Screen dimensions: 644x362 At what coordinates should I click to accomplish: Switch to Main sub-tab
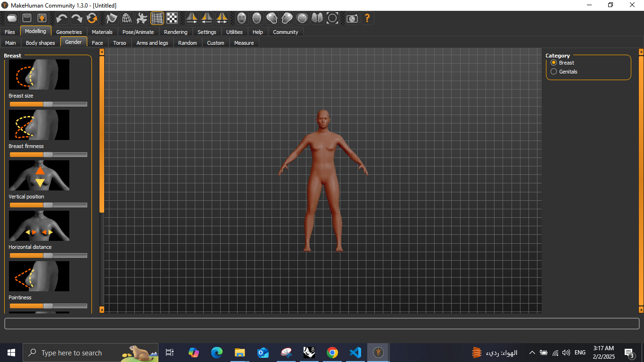pyautogui.click(x=10, y=43)
